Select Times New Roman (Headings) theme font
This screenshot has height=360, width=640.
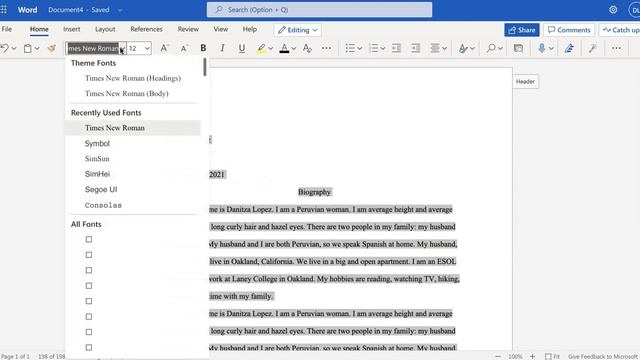coord(133,78)
